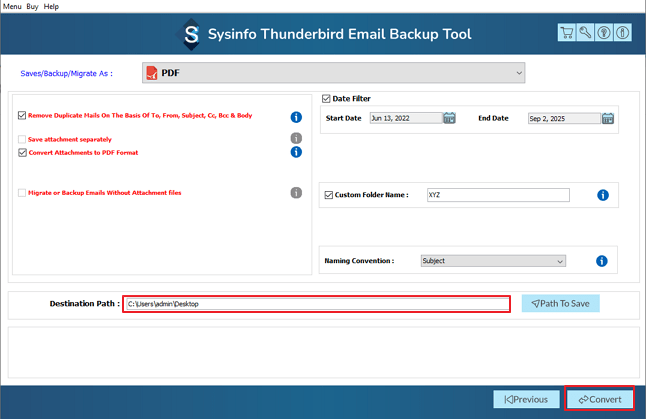
Task: Click info icon beside Naming Convention
Action: pos(602,261)
